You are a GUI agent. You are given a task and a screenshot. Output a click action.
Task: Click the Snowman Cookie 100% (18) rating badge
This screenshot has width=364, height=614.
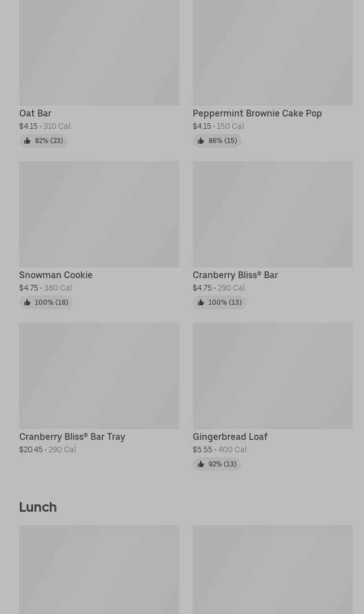pyautogui.click(x=46, y=302)
